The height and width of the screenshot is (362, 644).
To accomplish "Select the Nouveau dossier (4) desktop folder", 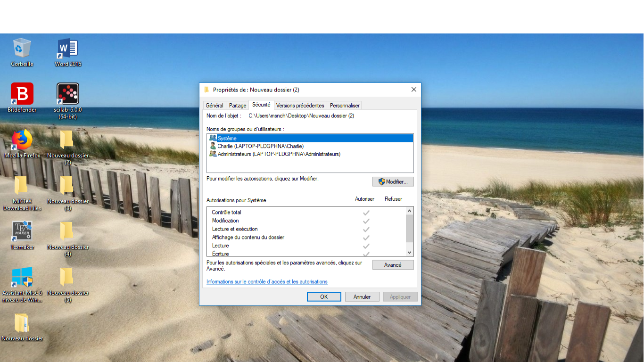I will [x=68, y=239].
